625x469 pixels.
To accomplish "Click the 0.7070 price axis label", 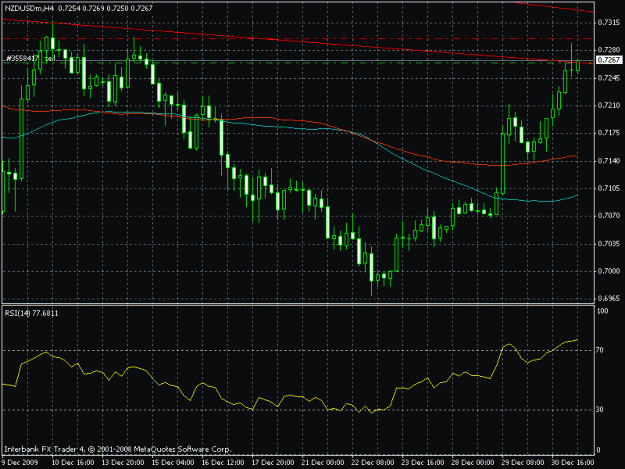I will click(609, 216).
